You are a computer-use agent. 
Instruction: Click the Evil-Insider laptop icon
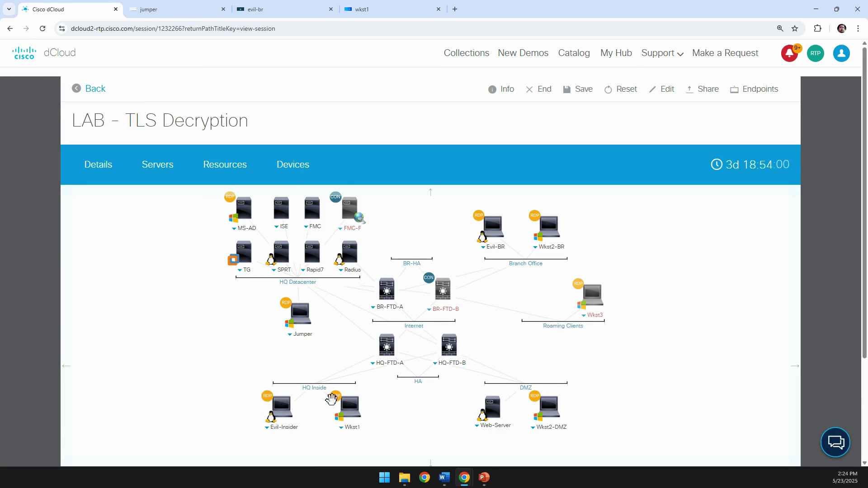(282, 407)
